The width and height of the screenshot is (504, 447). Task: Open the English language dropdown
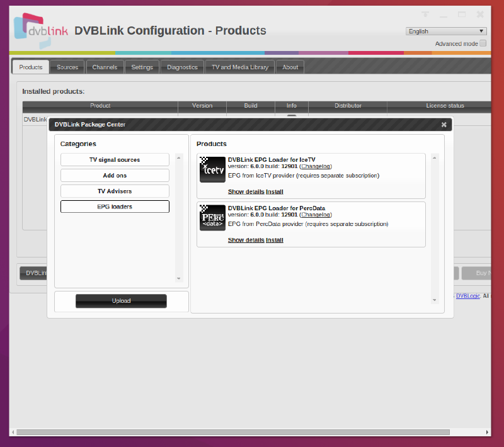[x=446, y=31]
